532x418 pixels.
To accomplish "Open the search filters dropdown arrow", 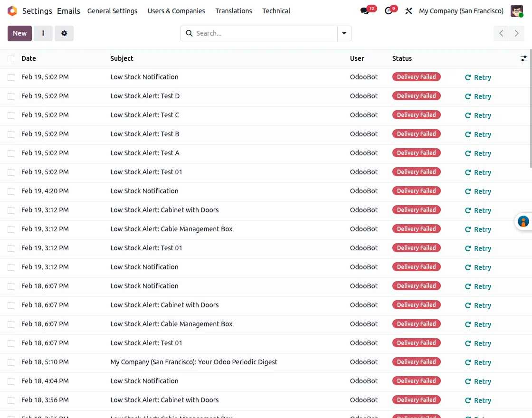I will click(344, 33).
